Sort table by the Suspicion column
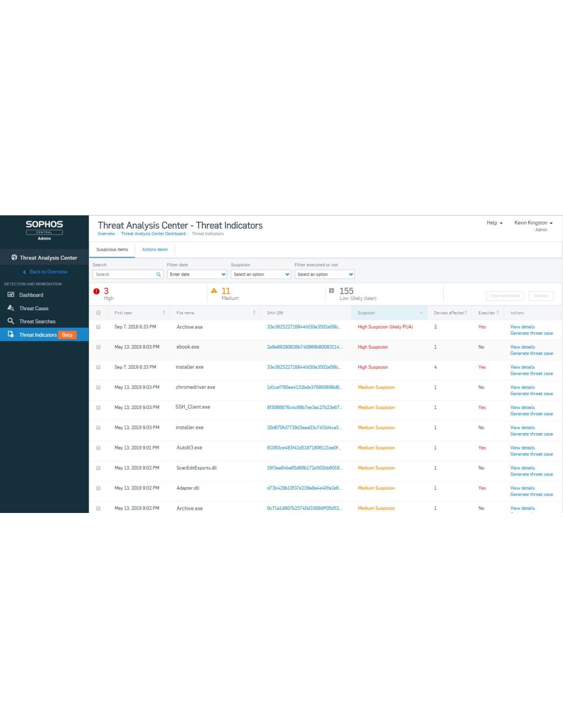563x728 pixels. point(389,313)
